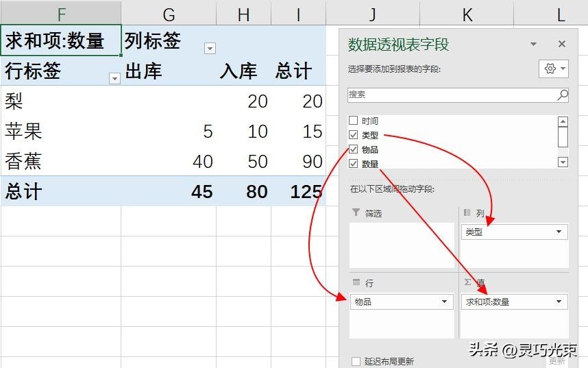588x368 pixels.
Task: Select column H header
Action: coord(244,14)
